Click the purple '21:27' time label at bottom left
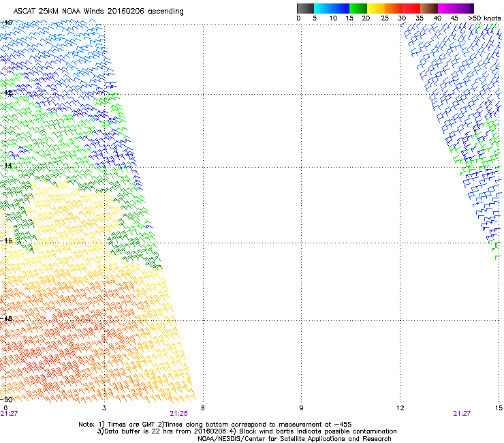Viewport: 504px width, 443px height. click(9, 414)
